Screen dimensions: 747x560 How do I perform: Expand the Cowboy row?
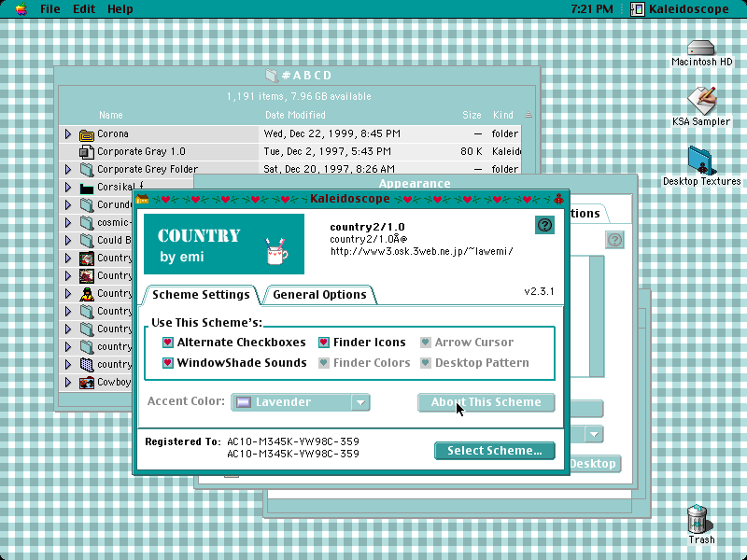[x=68, y=383]
